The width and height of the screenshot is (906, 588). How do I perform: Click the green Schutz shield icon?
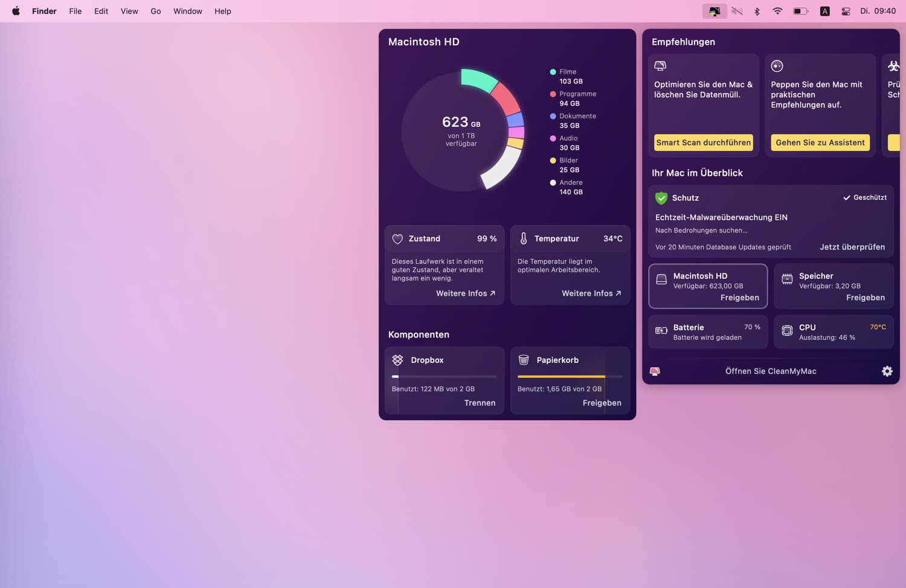[x=661, y=198]
